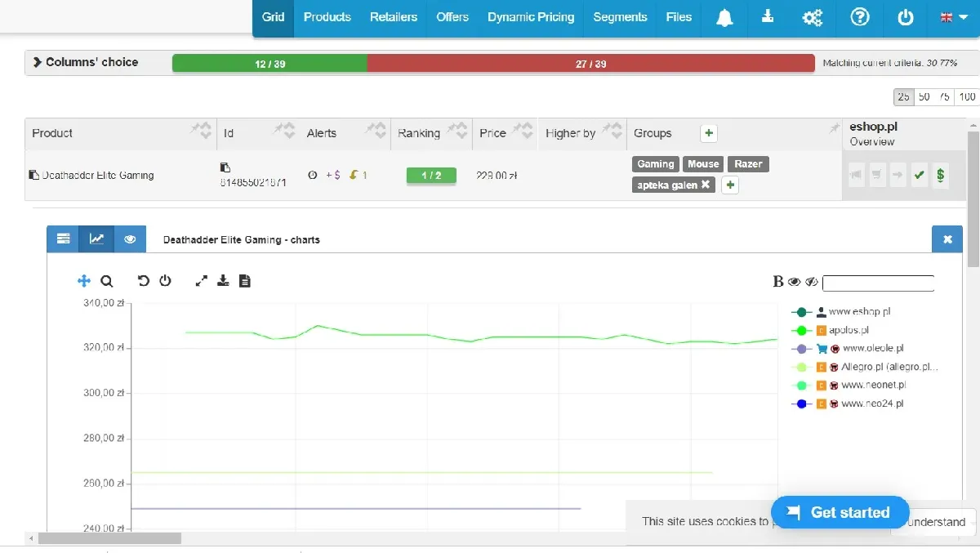Click the chart undo reset arrow icon
This screenshot has height=553, width=980.
tap(144, 281)
